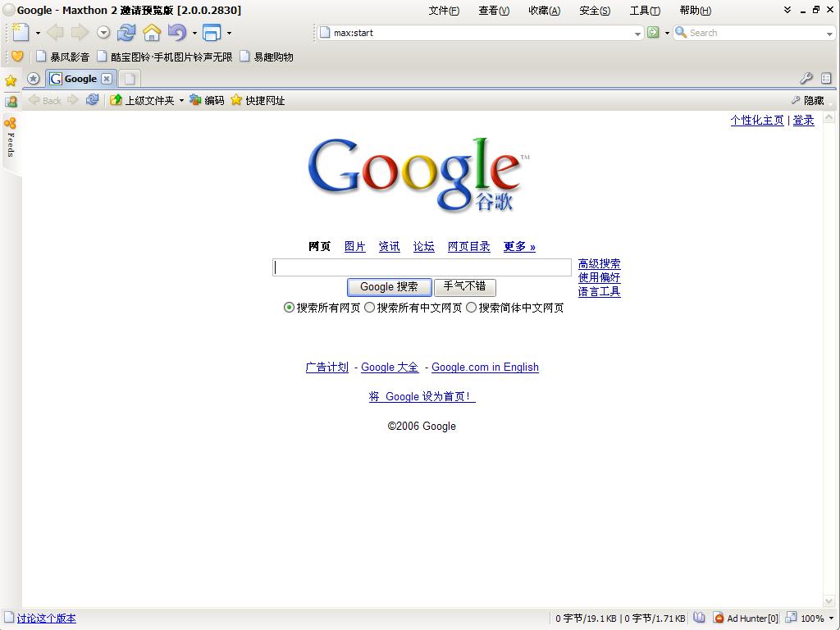Open the 帮助 menu
This screenshot has height=630, width=840.
(696, 10)
